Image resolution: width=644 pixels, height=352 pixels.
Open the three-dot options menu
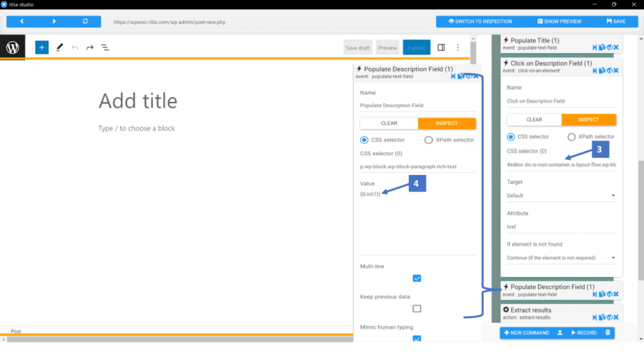[458, 48]
